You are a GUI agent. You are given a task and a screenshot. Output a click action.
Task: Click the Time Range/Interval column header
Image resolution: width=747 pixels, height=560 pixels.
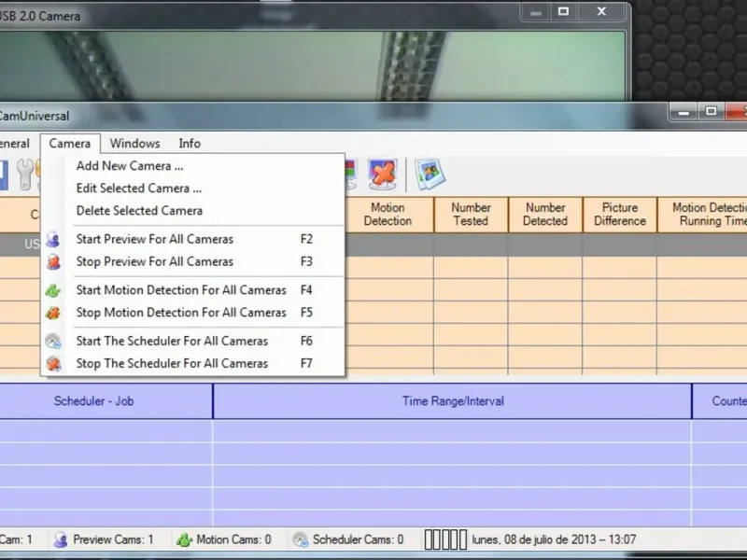[453, 401]
